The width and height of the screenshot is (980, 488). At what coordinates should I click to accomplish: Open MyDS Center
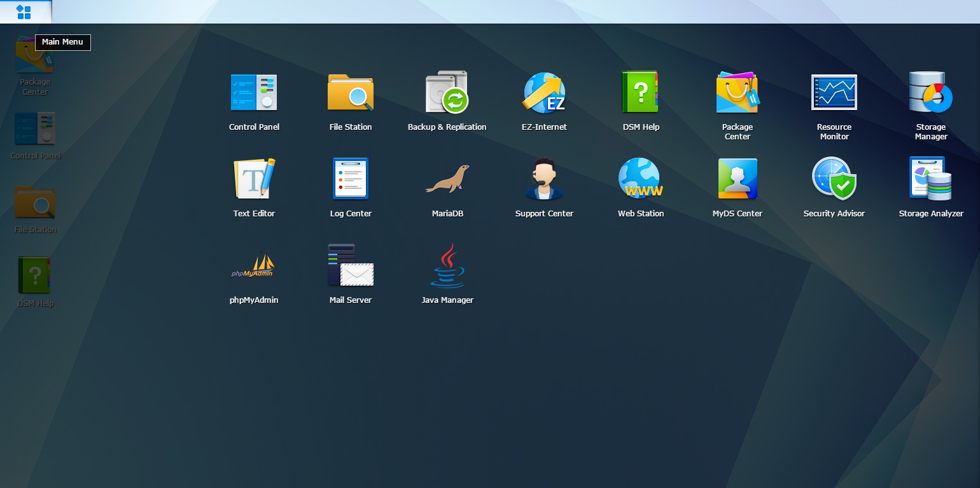click(738, 179)
